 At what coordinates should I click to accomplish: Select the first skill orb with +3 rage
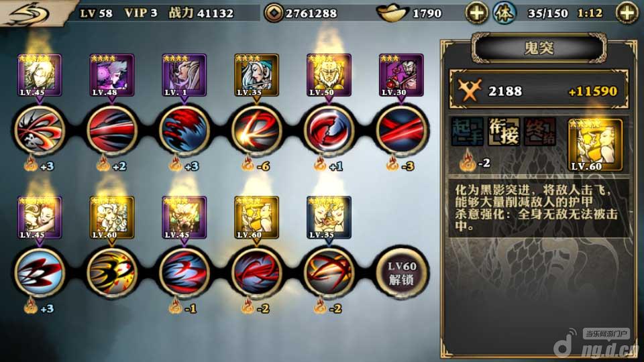click(40, 130)
